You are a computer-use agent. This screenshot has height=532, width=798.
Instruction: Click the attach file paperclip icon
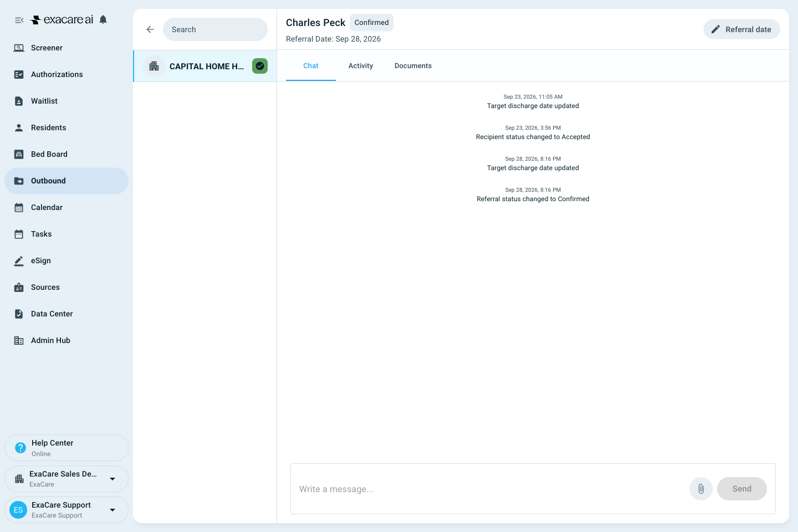pos(701,489)
